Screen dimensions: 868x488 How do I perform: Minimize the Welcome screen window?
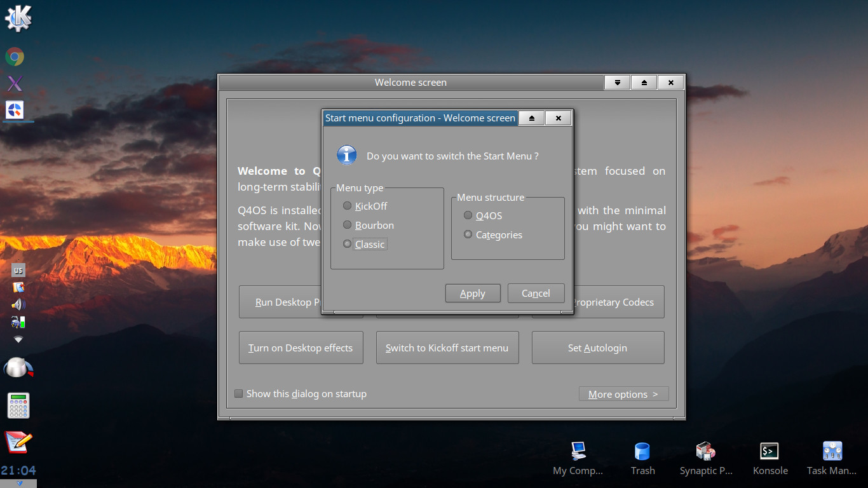pos(617,83)
